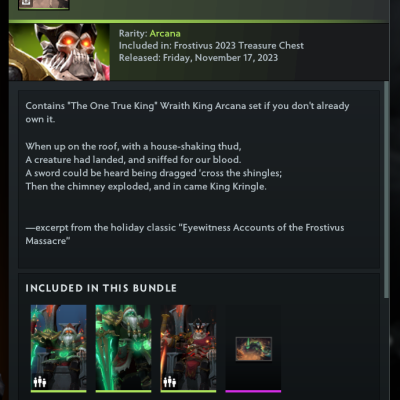Select the Wraith King skull portrait
The image size is (400, 400).
click(59, 52)
